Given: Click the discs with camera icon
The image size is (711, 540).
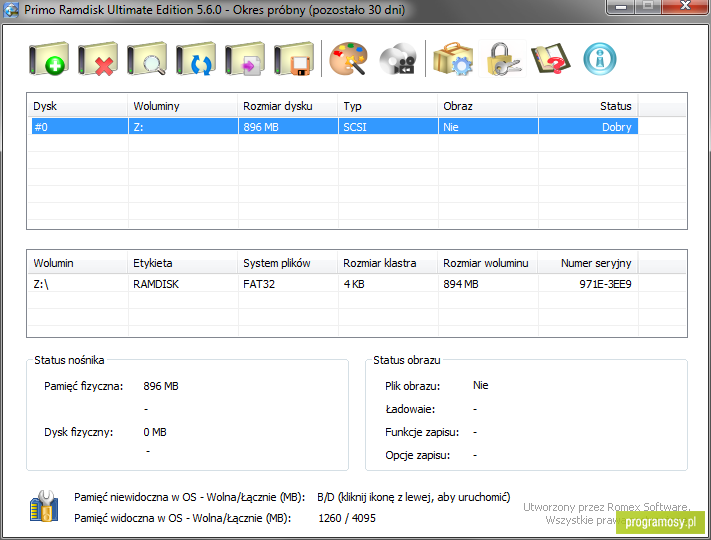Looking at the screenshot, I should coord(398,59).
